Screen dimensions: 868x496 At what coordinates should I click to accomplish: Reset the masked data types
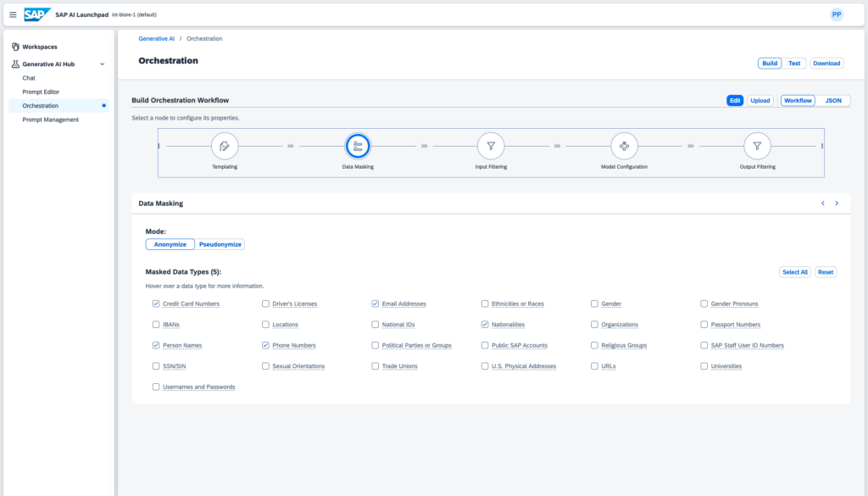pos(826,272)
